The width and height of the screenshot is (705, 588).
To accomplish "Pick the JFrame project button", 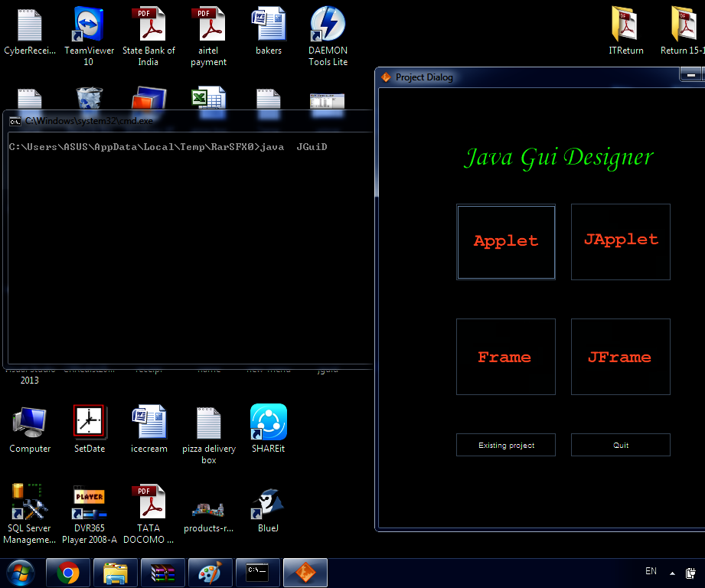I will click(x=621, y=357).
